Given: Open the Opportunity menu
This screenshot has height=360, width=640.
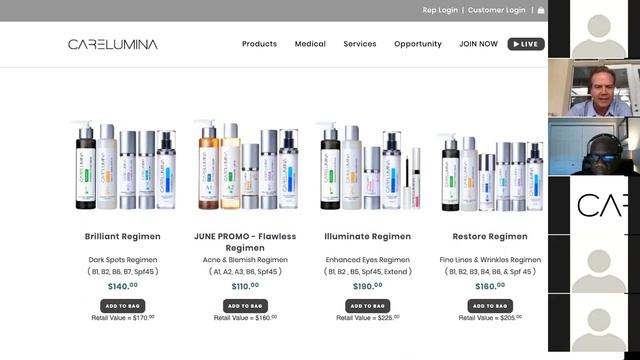Looking at the screenshot, I should 418,44.
